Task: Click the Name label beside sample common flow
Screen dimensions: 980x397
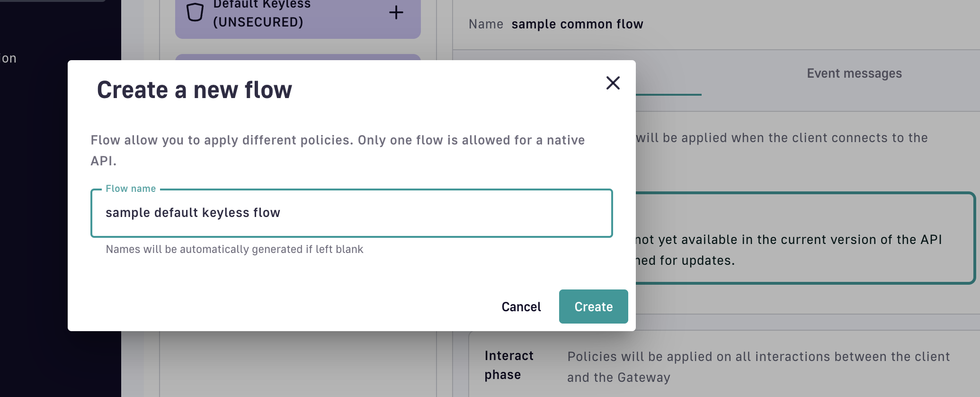Action: point(486,24)
